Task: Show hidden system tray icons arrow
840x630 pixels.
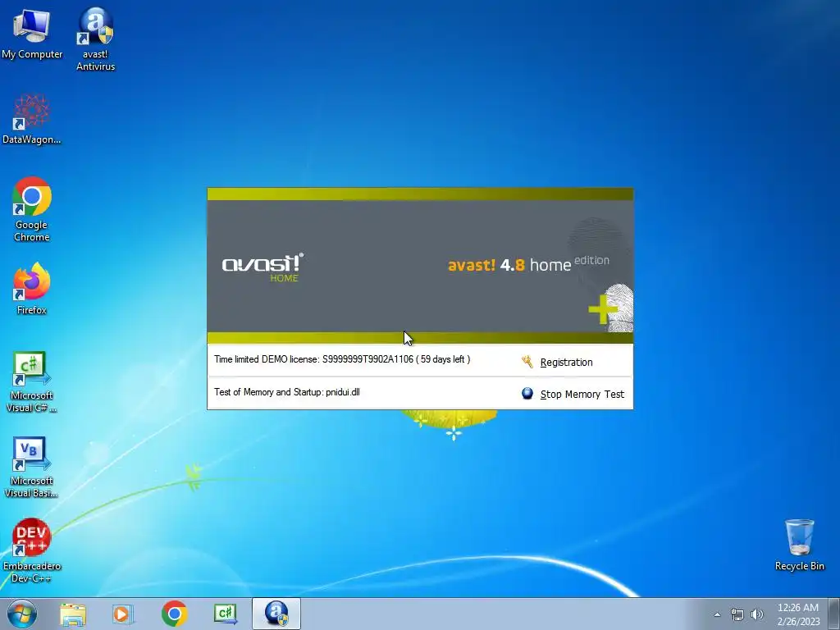Action: point(717,614)
